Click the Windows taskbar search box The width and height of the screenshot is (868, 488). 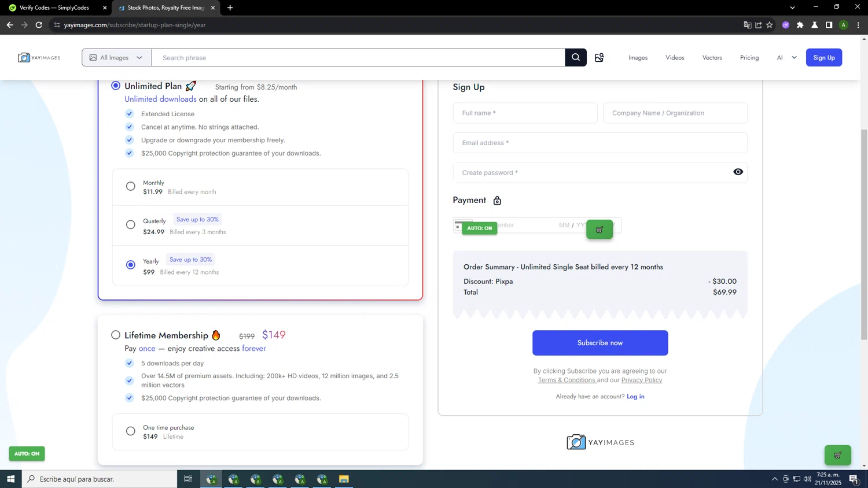tap(100, 479)
